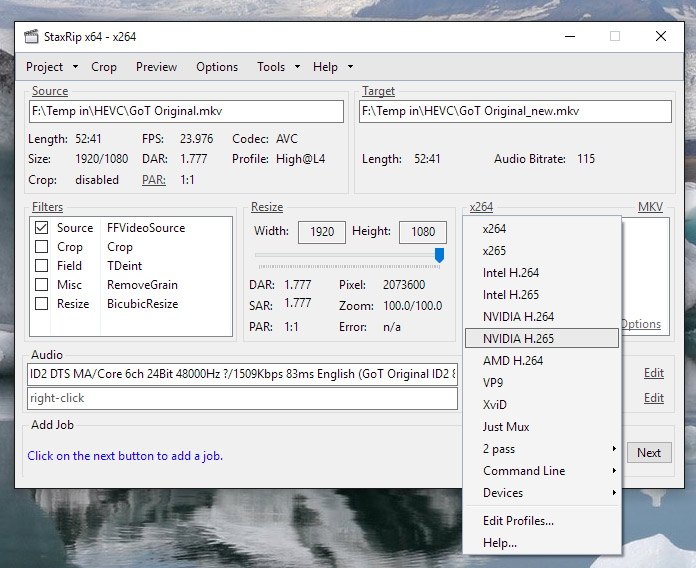Open the Options menu item
Screen dimensions: 696x568
pos(217,67)
